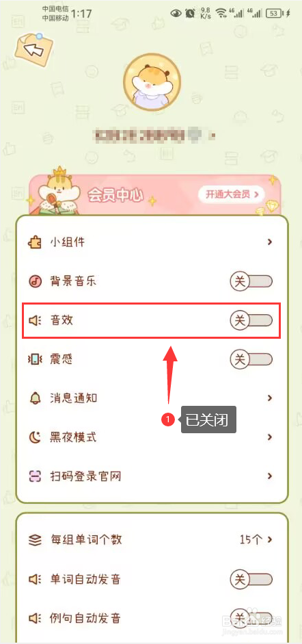Screen dimensions: 302x644
Task: Tap the 扫码登录官网 scan icon
Action: 35,476
